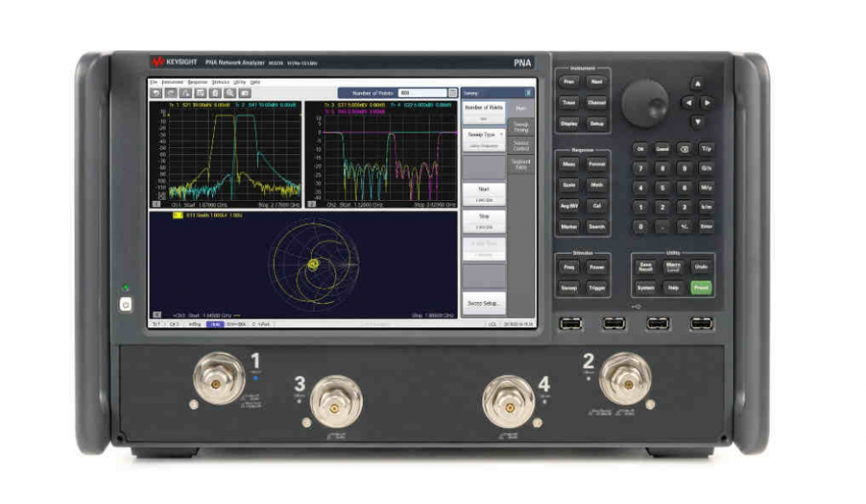The width and height of the screenshot is (866, 504).
Task: Click the backspace key on the keypad
Action: click(684, 149)
